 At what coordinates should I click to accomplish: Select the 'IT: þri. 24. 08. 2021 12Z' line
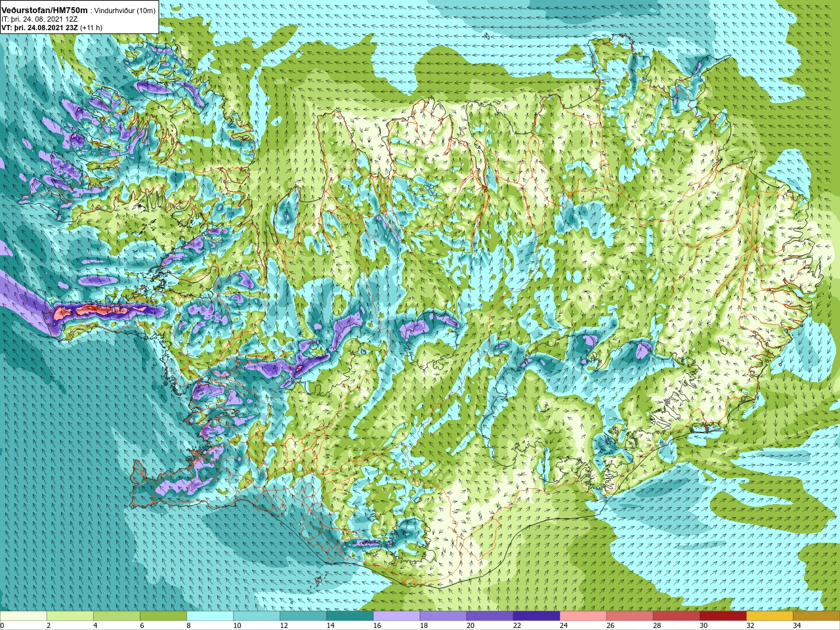pos(39,19)
